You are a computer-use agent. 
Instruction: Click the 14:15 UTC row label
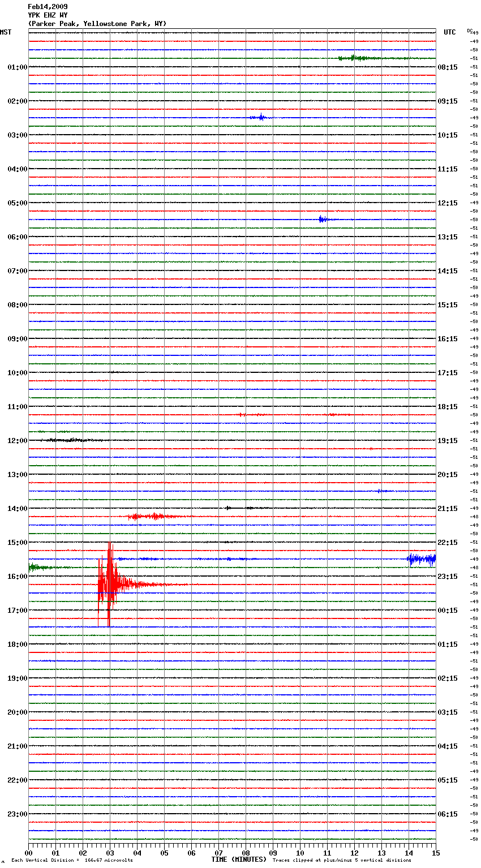click(x=448, y=271)
